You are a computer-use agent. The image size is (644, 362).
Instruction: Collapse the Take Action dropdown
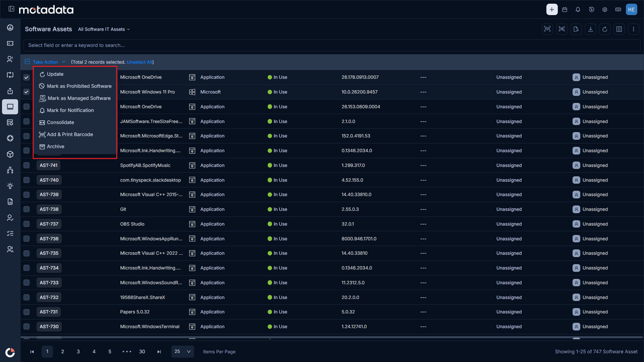click(49, 62)
